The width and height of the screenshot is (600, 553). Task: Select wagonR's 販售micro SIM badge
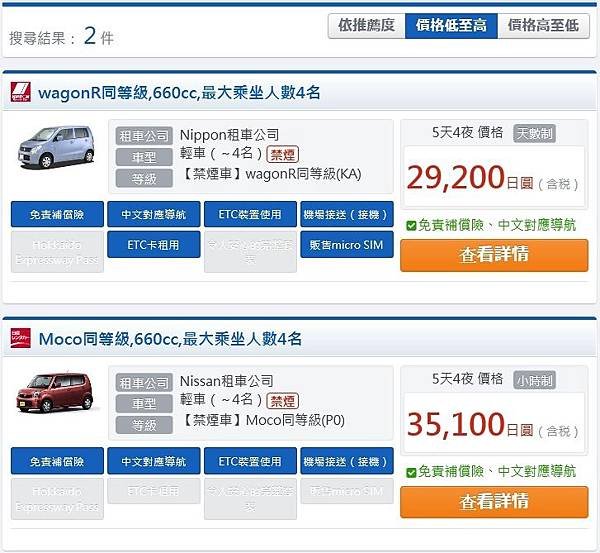click(347, 244)
